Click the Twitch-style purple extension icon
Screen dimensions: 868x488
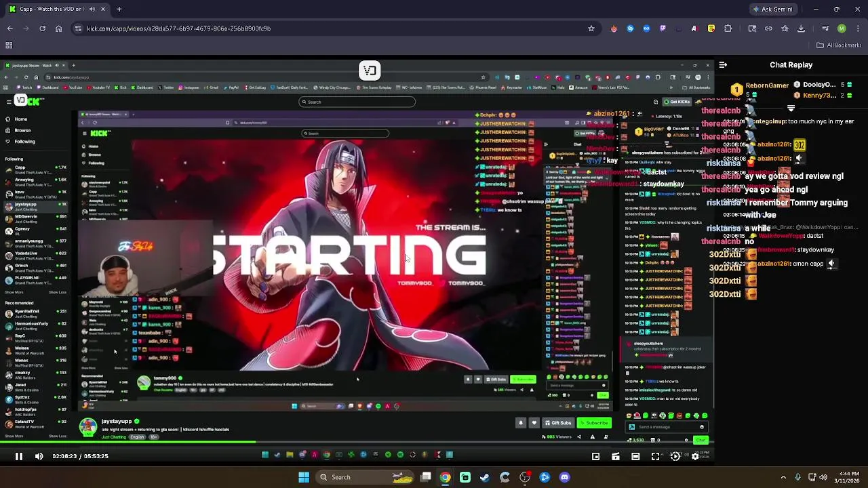(663, 28)
